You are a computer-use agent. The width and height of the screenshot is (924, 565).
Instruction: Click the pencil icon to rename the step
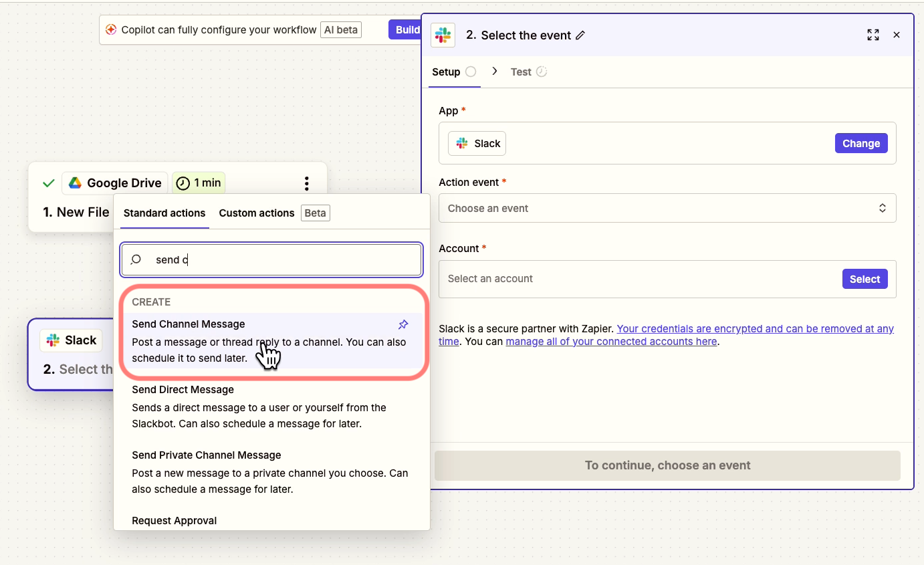point(580,35)
